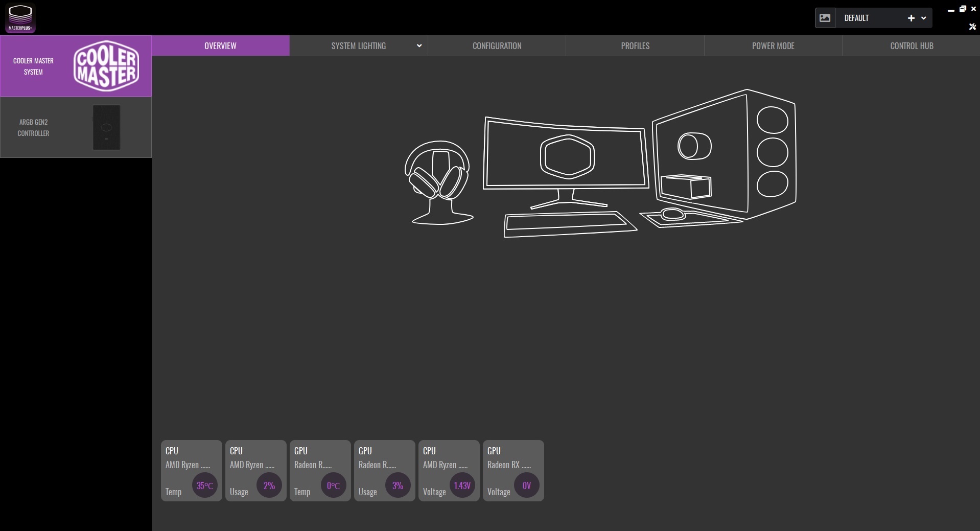Open the Control Hub tab

(912, 45)
